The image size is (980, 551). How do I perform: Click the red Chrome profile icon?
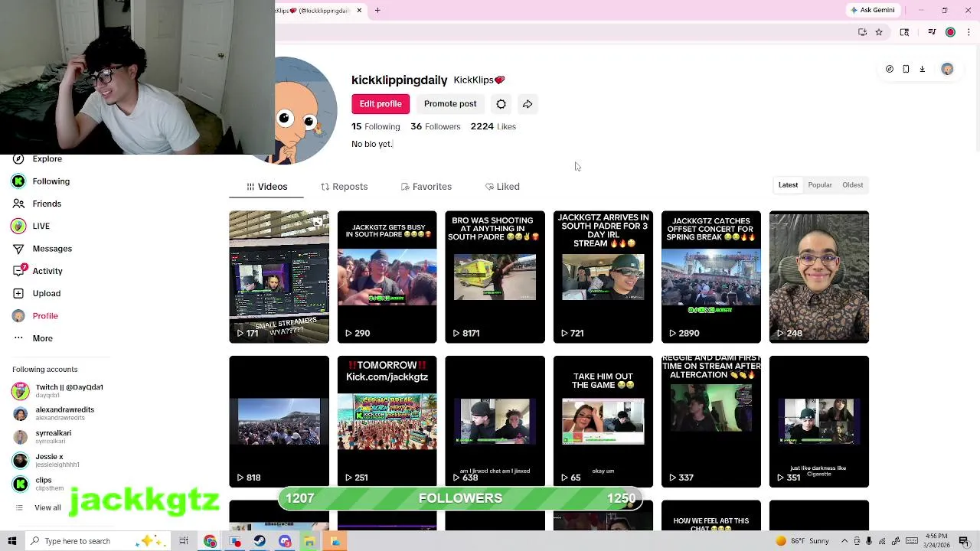tap(950, 32)
